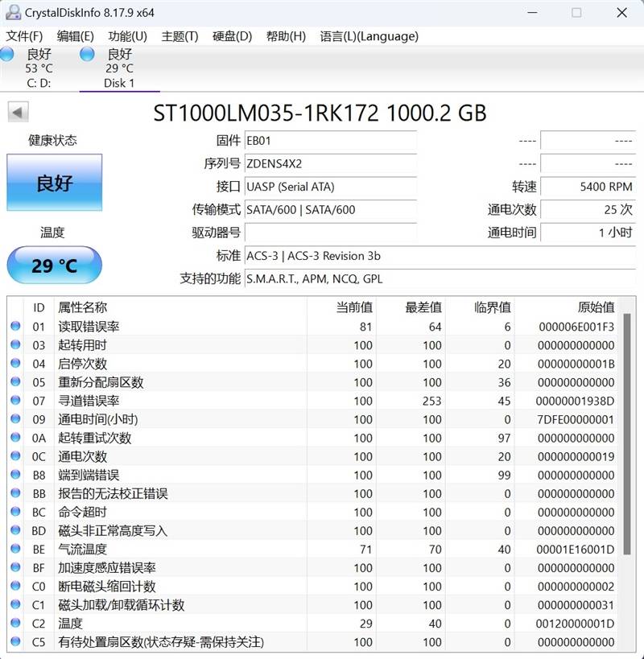This screenshot has height=659, width=644.
Task: Select raw value 000006E001F3
Action: tap(576, 327)
